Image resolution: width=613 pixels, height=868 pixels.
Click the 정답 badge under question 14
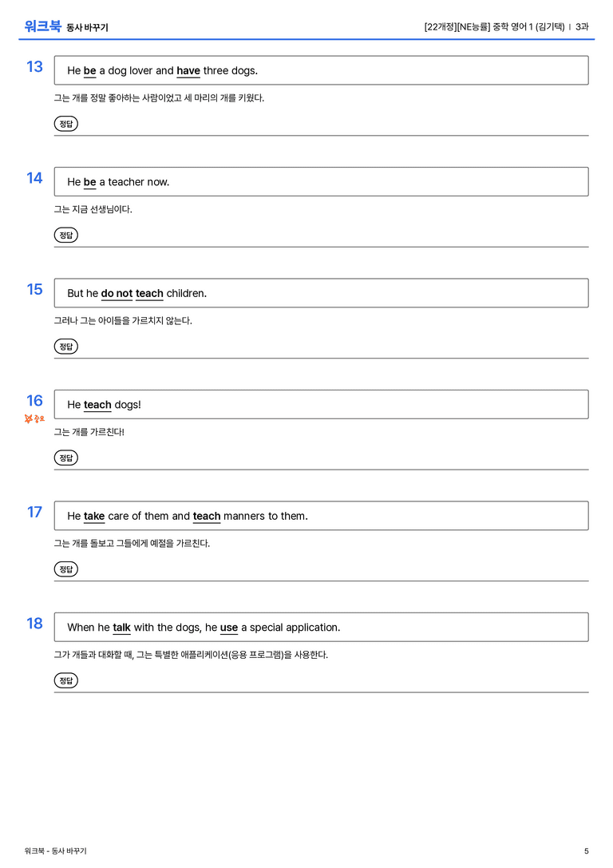[65, 235]
